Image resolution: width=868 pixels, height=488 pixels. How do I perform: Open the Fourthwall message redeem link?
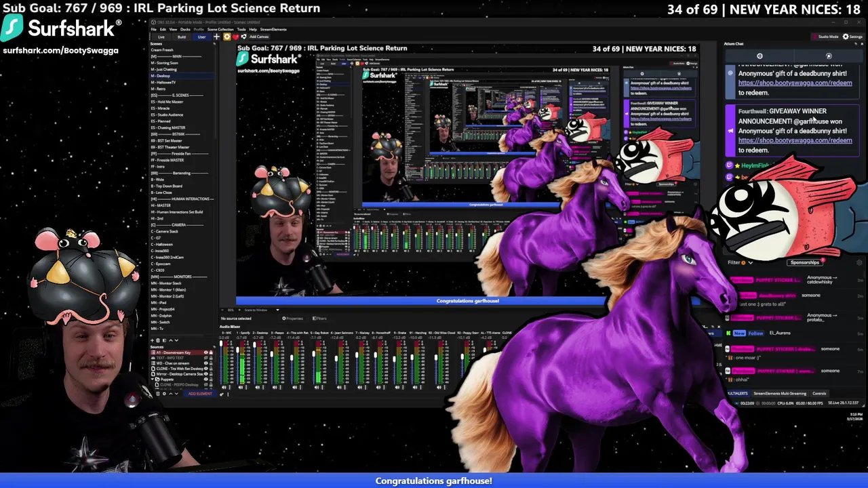tap(795, 140)
